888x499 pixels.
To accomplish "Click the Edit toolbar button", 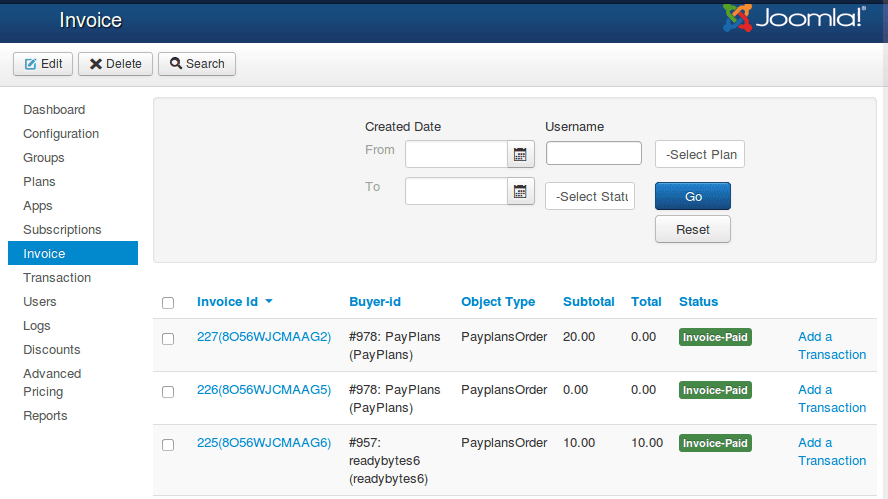I will [x=43, y=64].
